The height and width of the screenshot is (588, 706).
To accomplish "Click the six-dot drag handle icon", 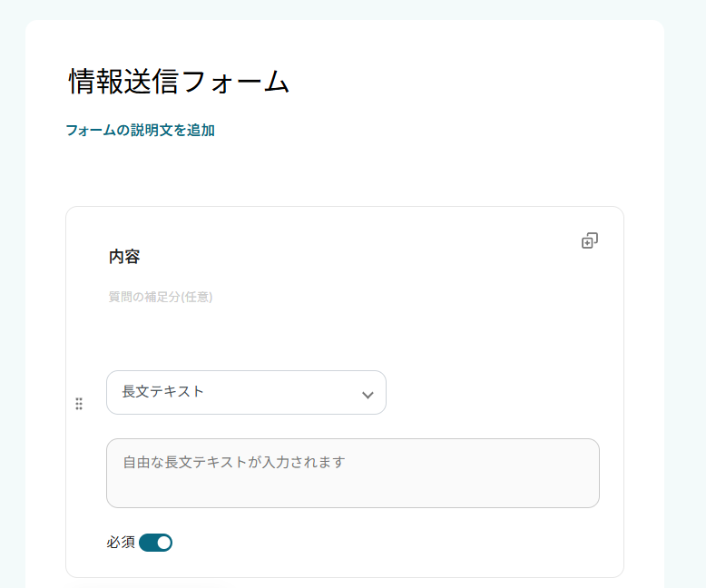I will (79, 404).
